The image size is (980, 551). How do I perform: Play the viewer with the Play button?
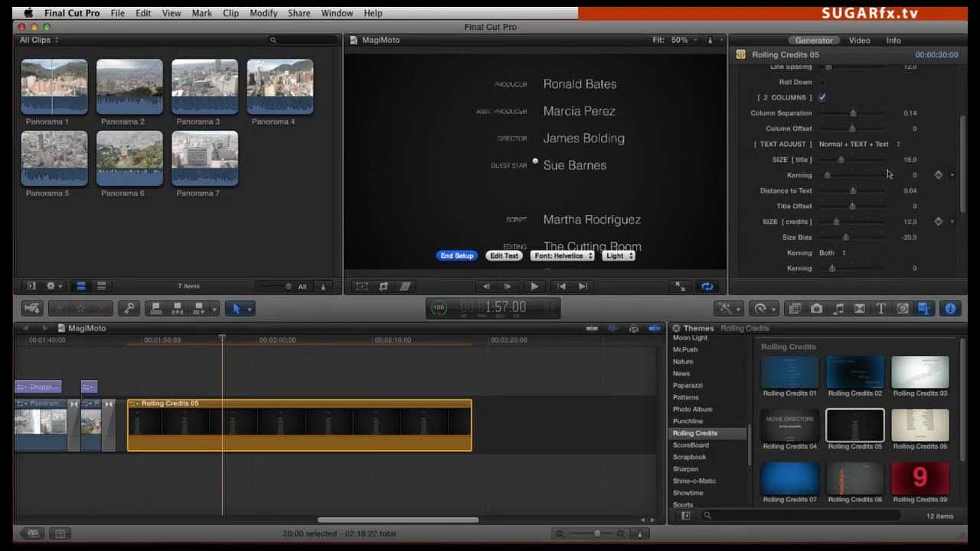click(x=534, y=286)
